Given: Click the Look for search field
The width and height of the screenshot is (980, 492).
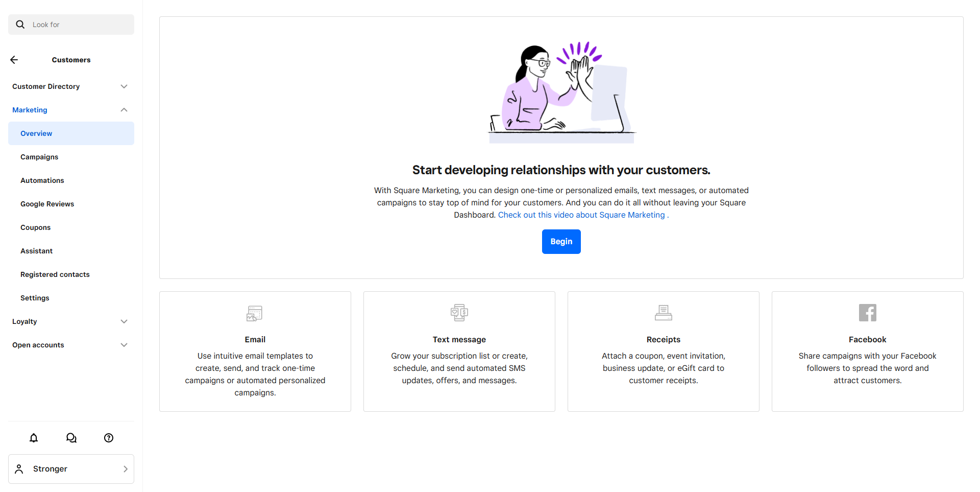Looking at the screenshot, I should tap(71, 25).
